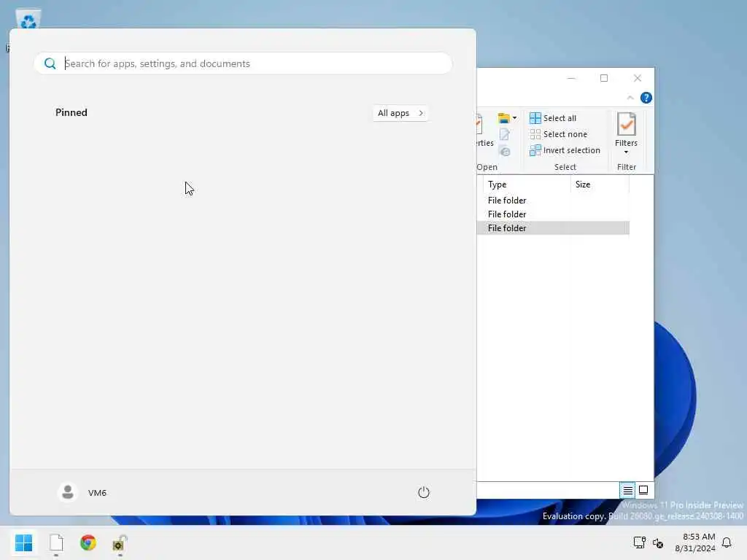Open the notifications bell icon

pyautogui.click(x=727, y=542)
